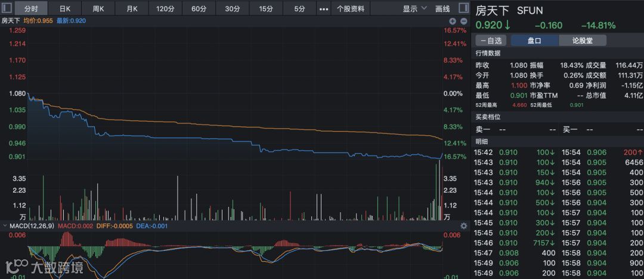The image size is (644, 279).
Task: Click the 0.00% percent axis label
Action: coord(453,93)
